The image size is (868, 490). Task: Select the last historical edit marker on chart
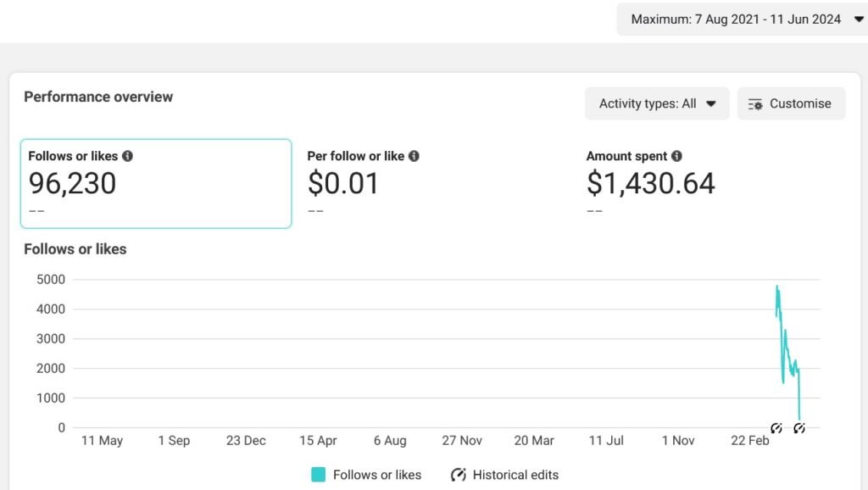799,428
